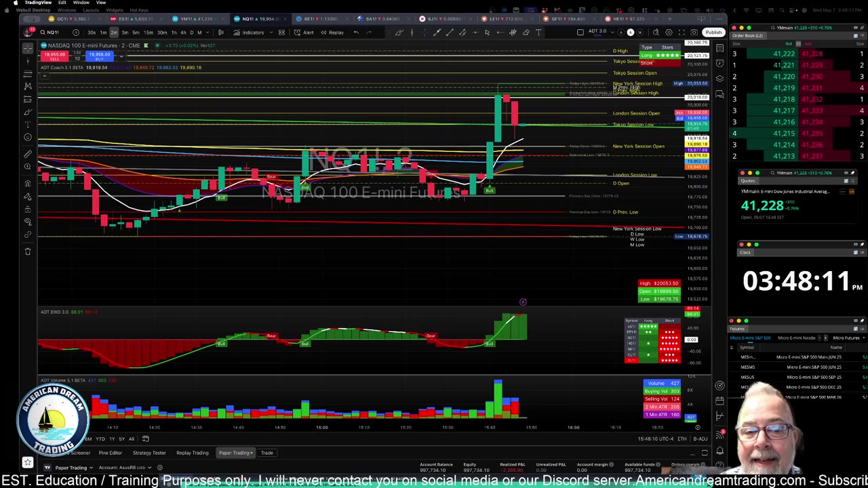Select the 2m timeframe
Screen dimensions: 868x488
click(x=114, y=33)
